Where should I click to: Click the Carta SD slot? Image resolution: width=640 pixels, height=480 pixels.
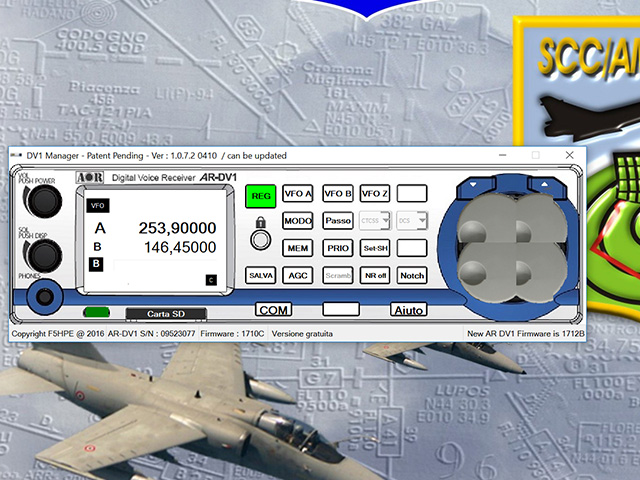[x=166, y=314]
